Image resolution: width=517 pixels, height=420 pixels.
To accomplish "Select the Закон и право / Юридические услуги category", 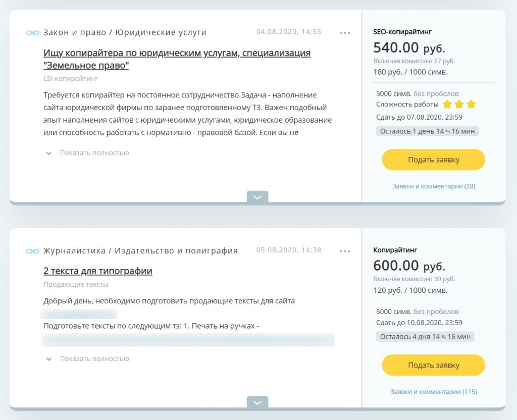I will pyautogui.click(x=125, y=33).
